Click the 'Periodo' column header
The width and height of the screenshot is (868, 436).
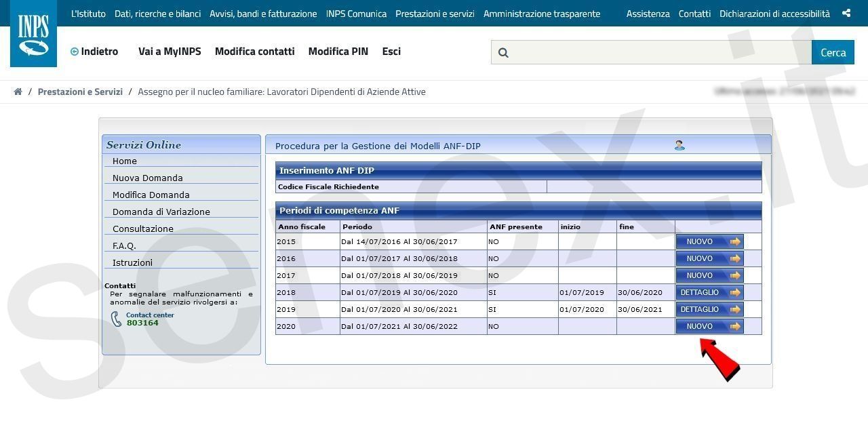click(x=357, y=226)
